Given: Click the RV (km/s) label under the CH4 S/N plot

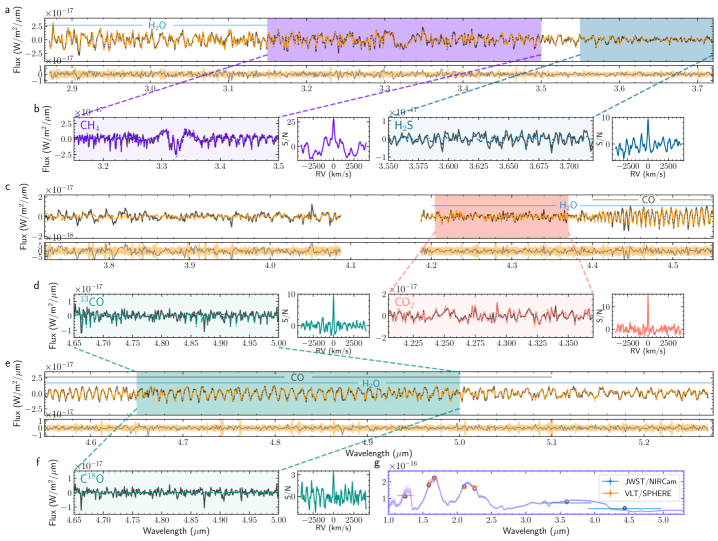Looking at the screenshot, I should (333, 174).
